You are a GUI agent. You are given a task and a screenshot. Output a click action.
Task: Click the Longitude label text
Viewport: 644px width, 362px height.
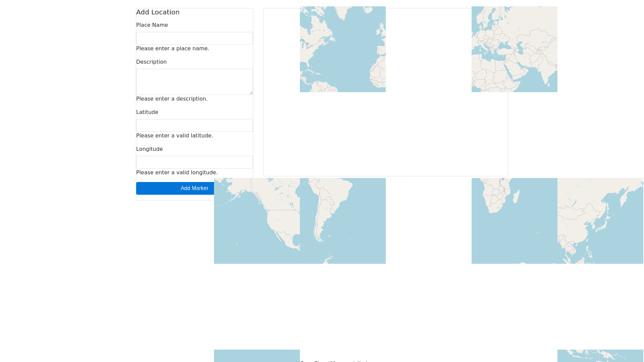tap(149, 149)
